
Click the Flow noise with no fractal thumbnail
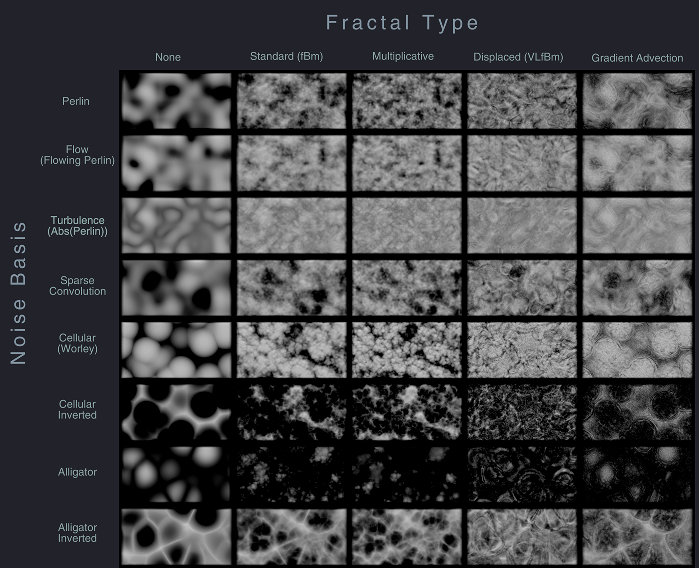coord(177,164)
